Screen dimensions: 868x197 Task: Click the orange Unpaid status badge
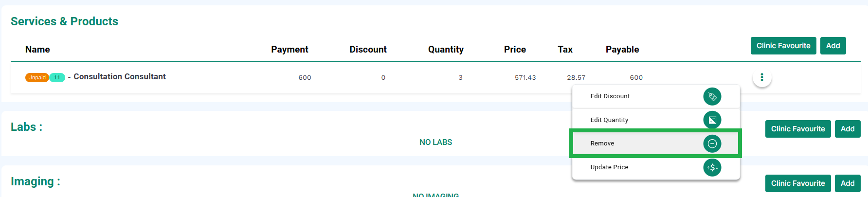pyautogui.click(x=37, y=77)
